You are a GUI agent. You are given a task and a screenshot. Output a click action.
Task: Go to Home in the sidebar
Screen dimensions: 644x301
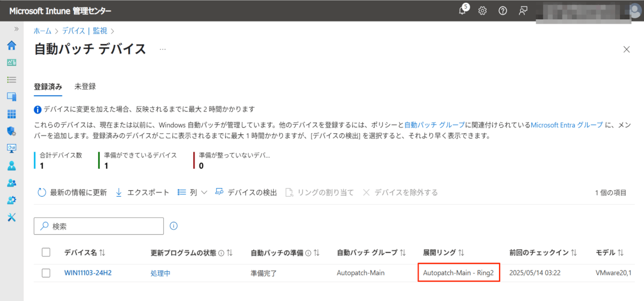coord(11,45)
